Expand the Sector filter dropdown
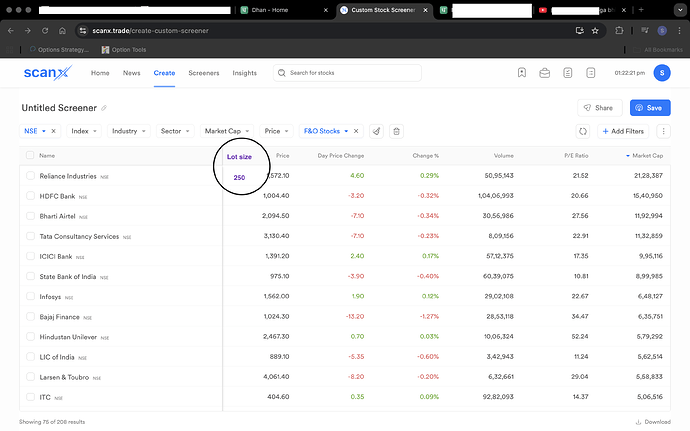The width and height of the screenshot is (690, 431). coord(175,131)
